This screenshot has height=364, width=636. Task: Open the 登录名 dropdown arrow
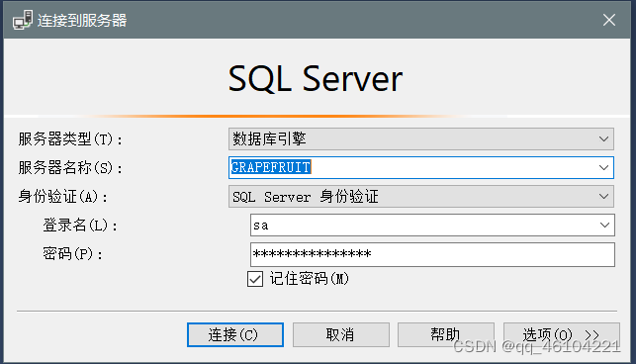point(604,226)
